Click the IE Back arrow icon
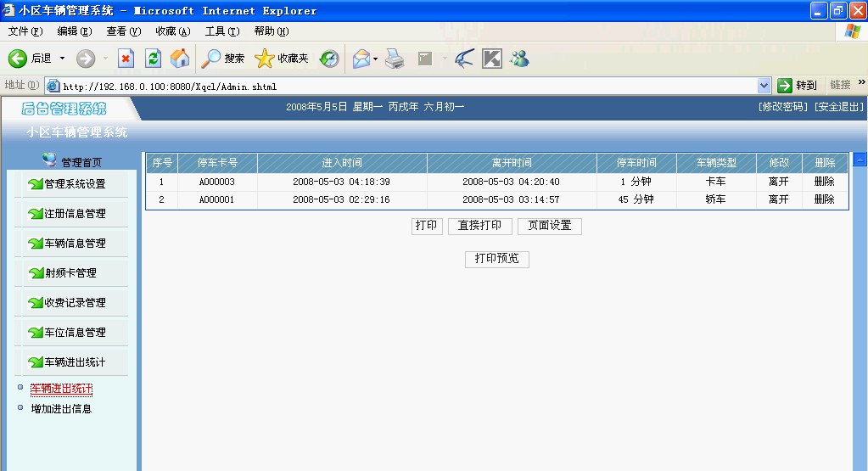Viewport: 868px width, 471px height. tap(17, 58)
